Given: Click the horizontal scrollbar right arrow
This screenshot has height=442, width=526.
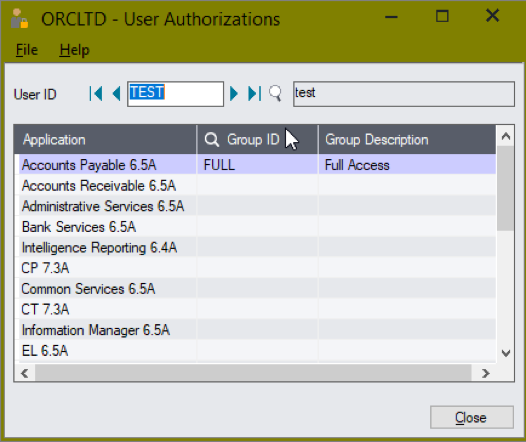Looking at the screenshot, I should (485, 373).
